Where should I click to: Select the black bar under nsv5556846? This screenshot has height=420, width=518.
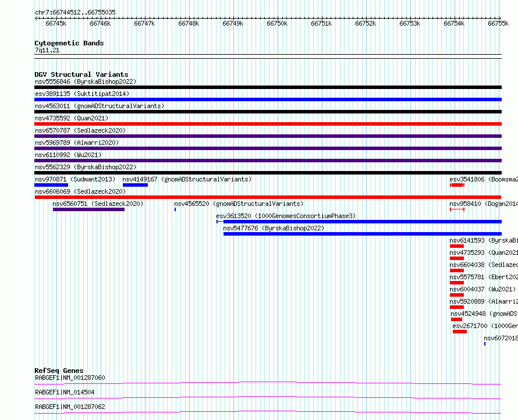268,87
